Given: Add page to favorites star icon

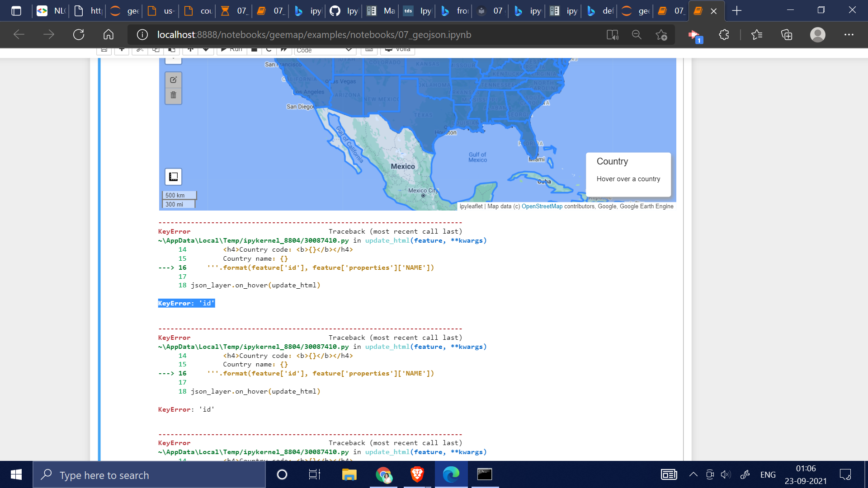Looking at the screenshot, I should tap(661, 35).
